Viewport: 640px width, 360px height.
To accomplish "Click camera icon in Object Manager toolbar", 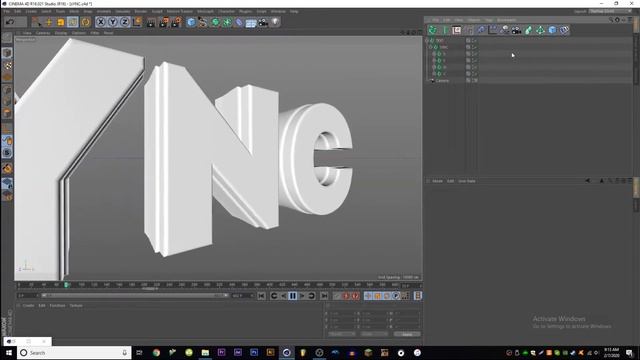I will click(x=516, y=30).
